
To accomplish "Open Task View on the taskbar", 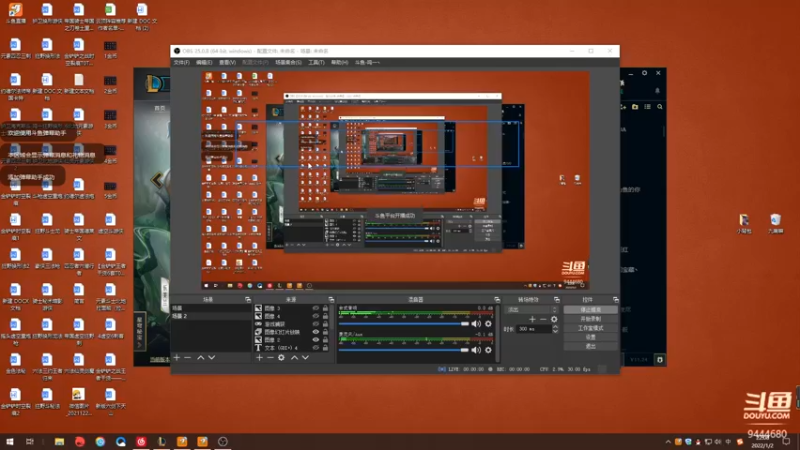I will [30, 441].
